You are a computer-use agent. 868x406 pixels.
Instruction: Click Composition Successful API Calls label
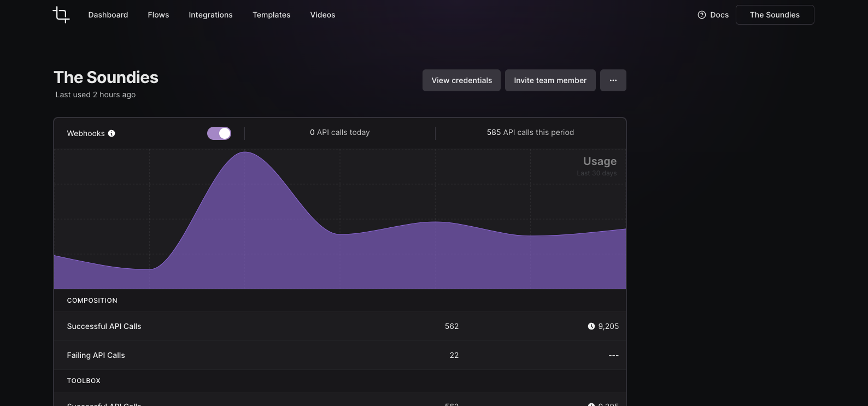pos(104,326)
